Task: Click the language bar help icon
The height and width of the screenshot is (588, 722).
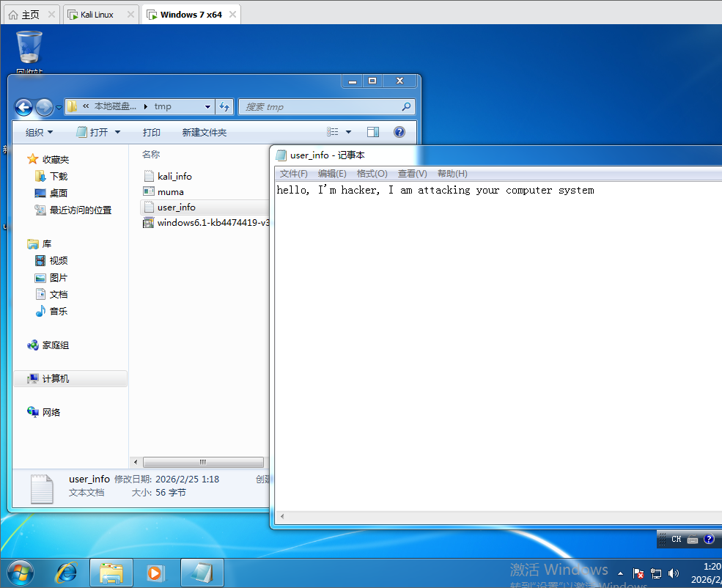Action: [709, 539]
